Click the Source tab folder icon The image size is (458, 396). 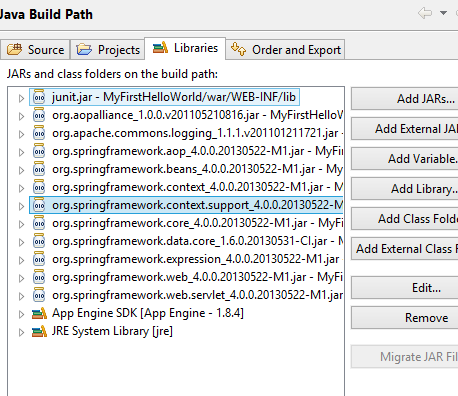[x=15, y=49]
